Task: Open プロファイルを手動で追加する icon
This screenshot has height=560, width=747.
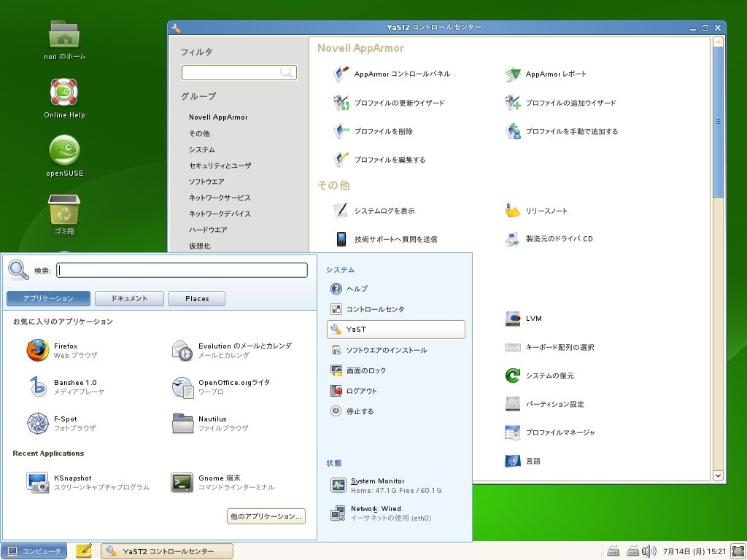Action: [x=513, y=131]
